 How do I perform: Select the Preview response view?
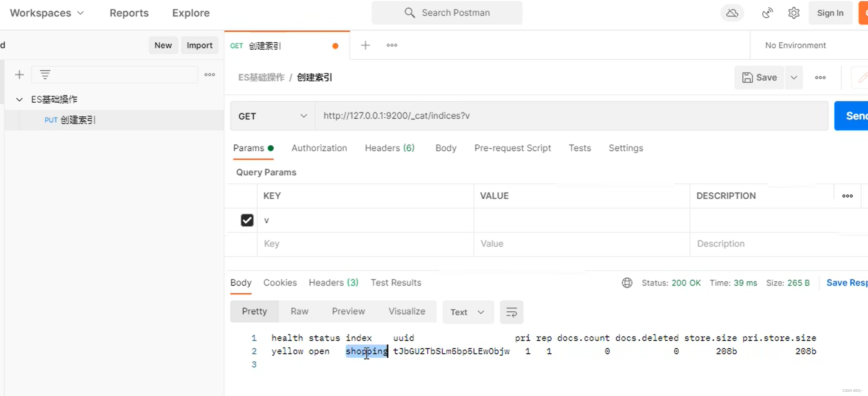point(348,311)
